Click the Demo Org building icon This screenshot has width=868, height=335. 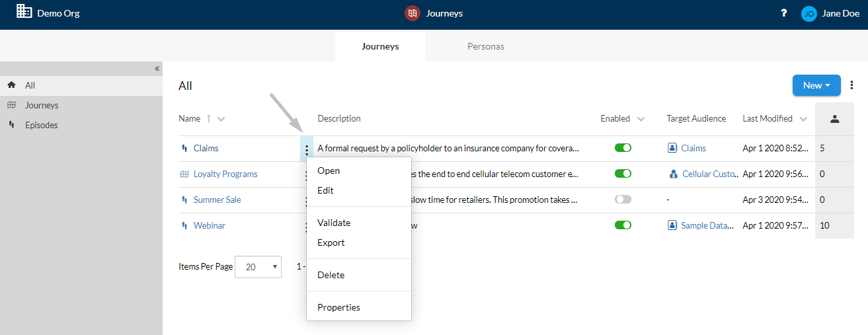click(x=24, y=11)
